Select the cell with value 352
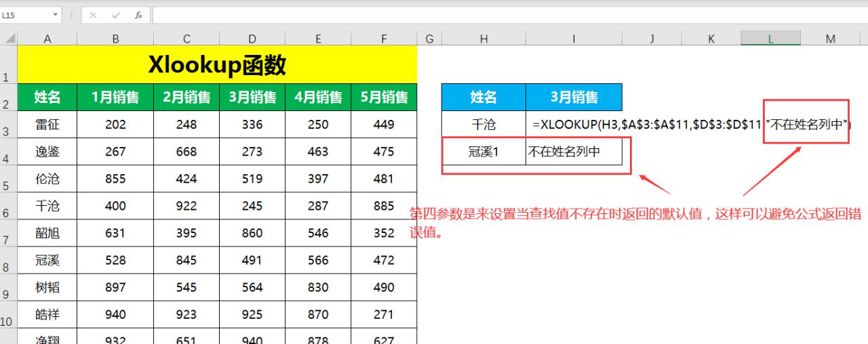Viewport: 868px width, 344px height. [x=384, y=233]
